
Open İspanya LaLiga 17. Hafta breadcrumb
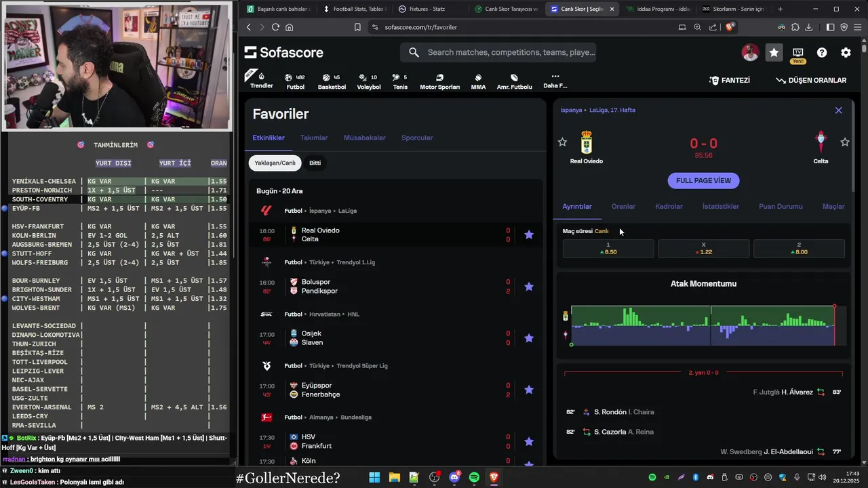[x=597, y=110]
